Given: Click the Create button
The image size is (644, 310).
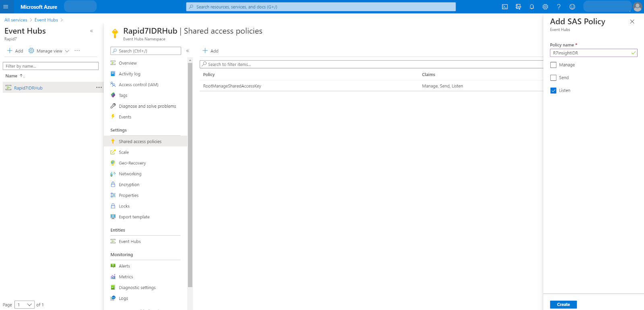Looking at the screenshot, I should tap(563, 304).
